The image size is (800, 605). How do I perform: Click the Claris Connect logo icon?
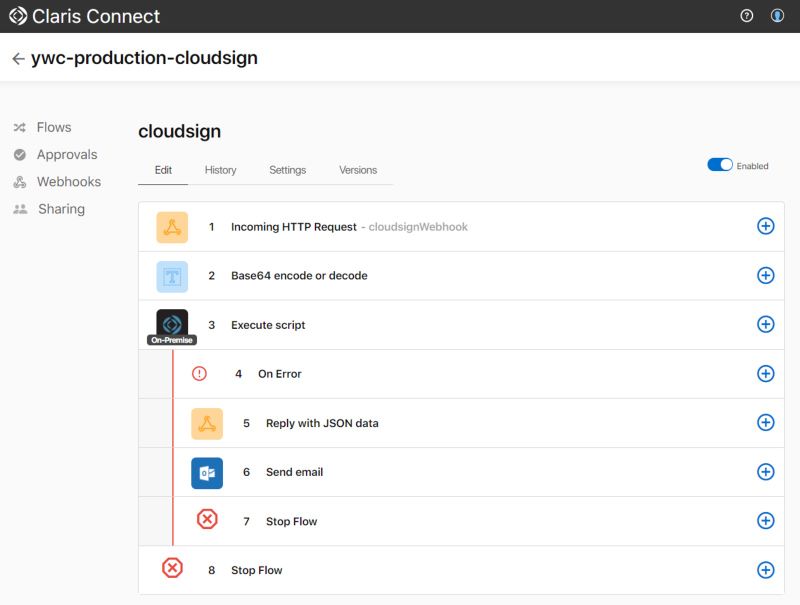pos(18,16)
